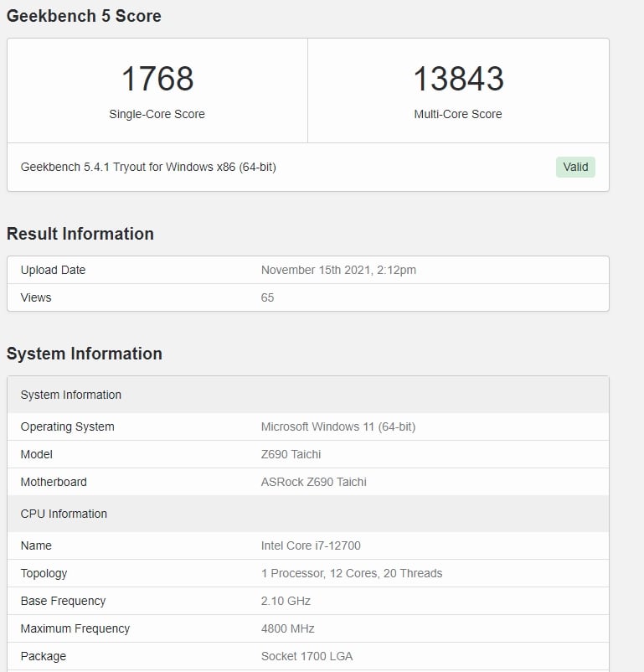Image resolution: width=644 pixels, height=672 pixels.
Task: Click the Microsoft Windows 11 (64-bit) value
Action: (338, 426)
